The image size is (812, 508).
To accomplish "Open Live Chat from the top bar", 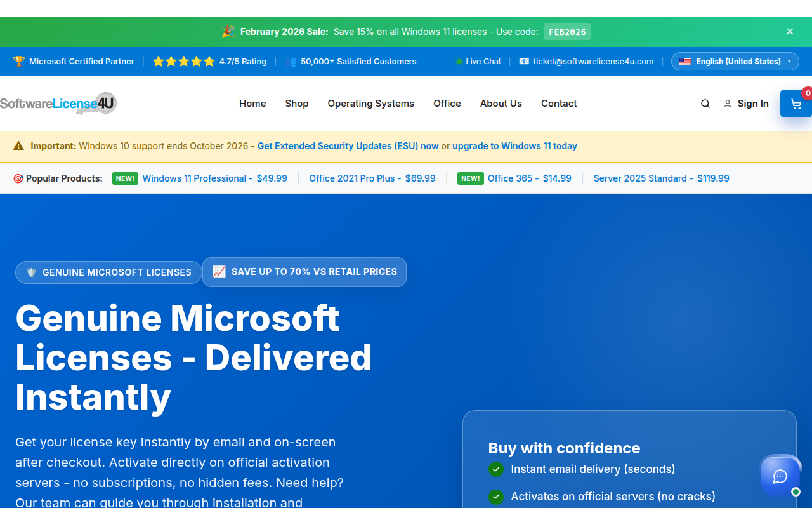I will [479, 62].
